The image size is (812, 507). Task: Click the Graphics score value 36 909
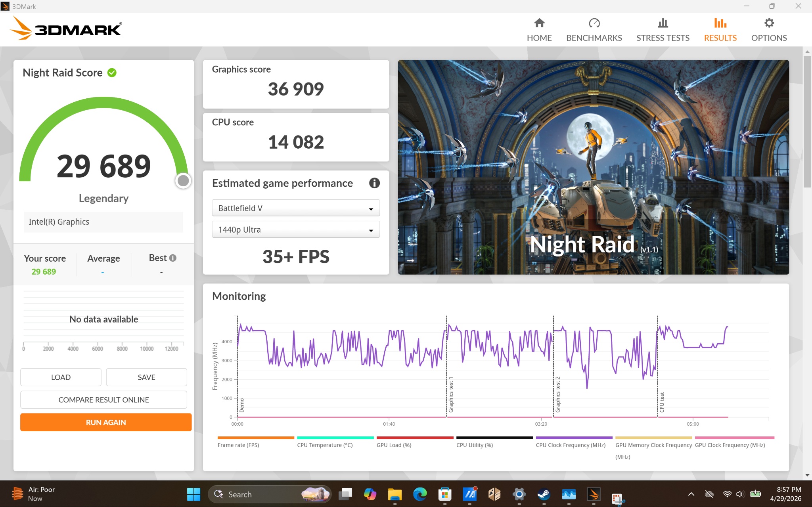coord(296,89)
